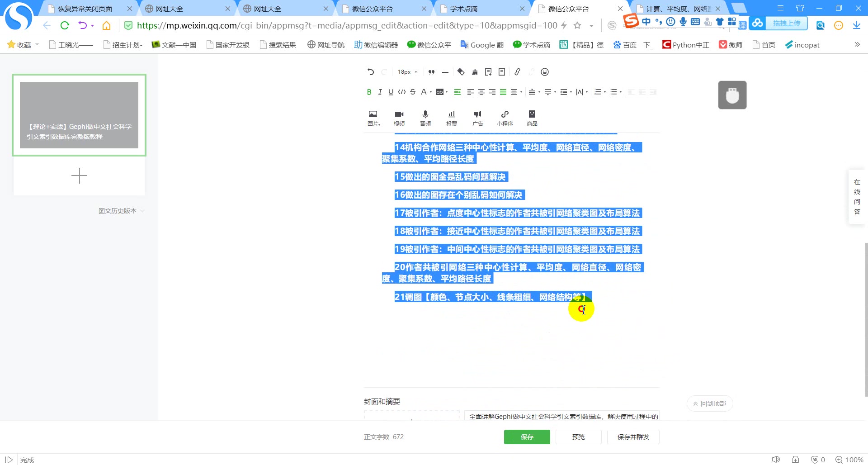Image resolution: width=868 pixels, height=465 pixels.
Task: Open the Python中正 bookmark
Action: coord(686,45)
